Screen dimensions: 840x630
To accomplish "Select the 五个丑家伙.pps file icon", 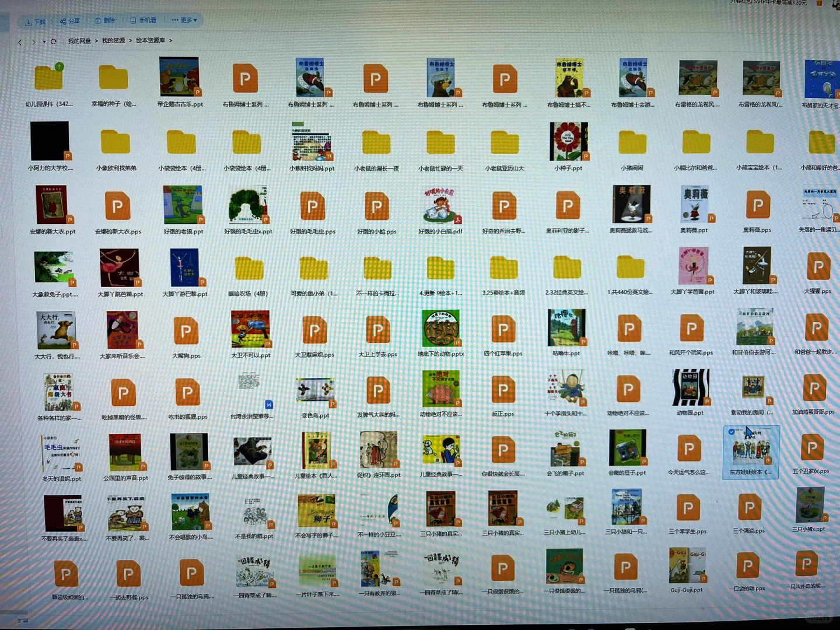I will click(812, 447).
